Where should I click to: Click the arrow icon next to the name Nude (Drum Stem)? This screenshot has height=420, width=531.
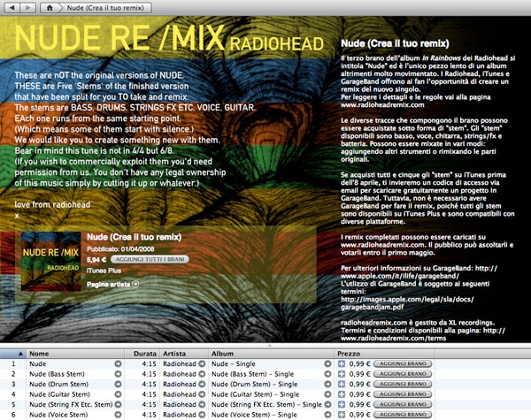click(x=118, y=384)
